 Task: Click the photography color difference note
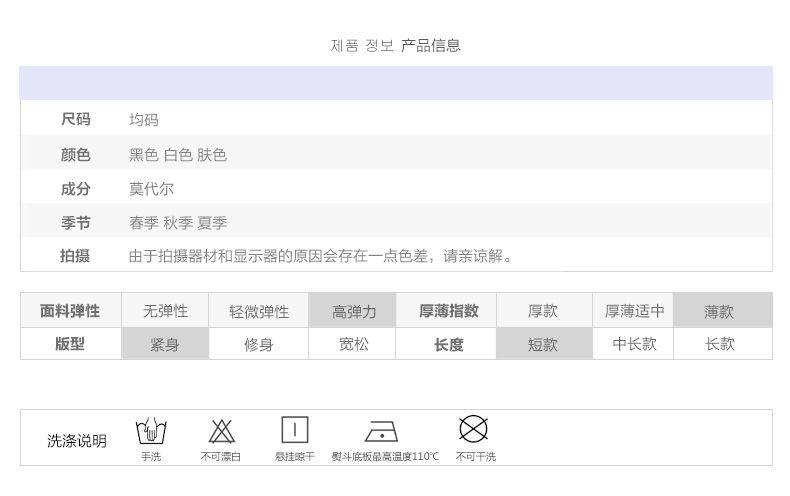pos(320,256)
